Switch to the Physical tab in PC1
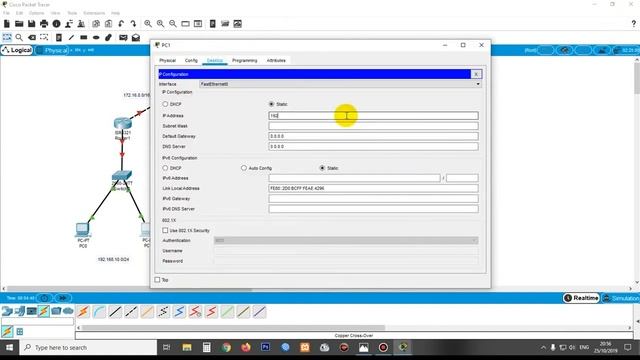Image resolution: width=640 pixels, height=360 pixels. (167, 60)
